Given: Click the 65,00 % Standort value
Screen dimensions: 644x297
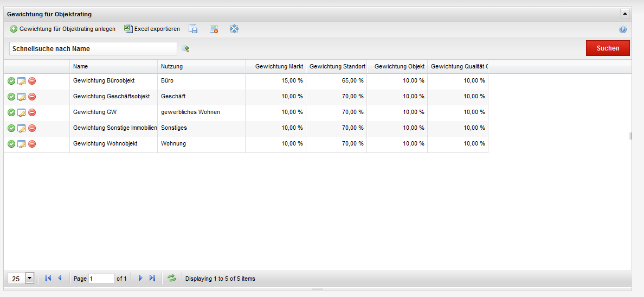Looking at the screenshot, I should [353, 80].
